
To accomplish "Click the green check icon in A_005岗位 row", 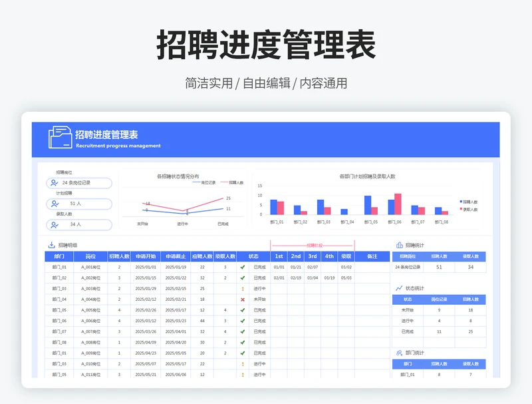I will pyautogui.click(x=243, y=310).
